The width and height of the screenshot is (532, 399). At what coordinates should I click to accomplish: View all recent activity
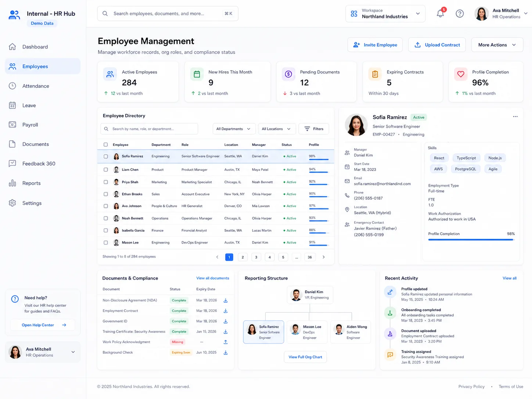[510, 278]
